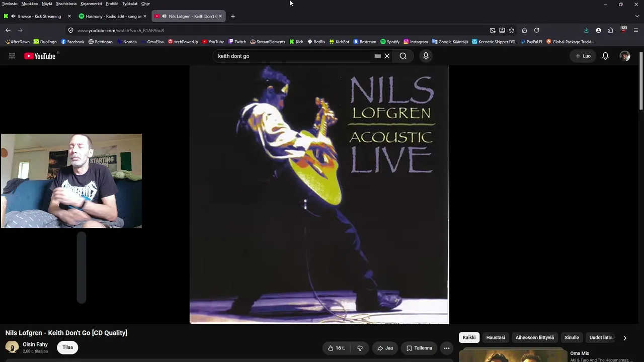Open YouTube notifications bell
644x362 pixels.
pyautogui.click(x=605, y=56)
